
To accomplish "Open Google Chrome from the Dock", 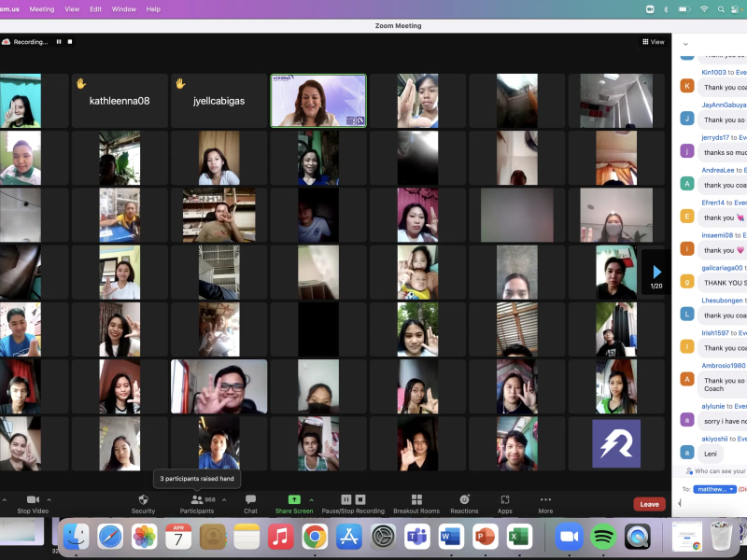I will pyautogui.click(x=315, y=536).
